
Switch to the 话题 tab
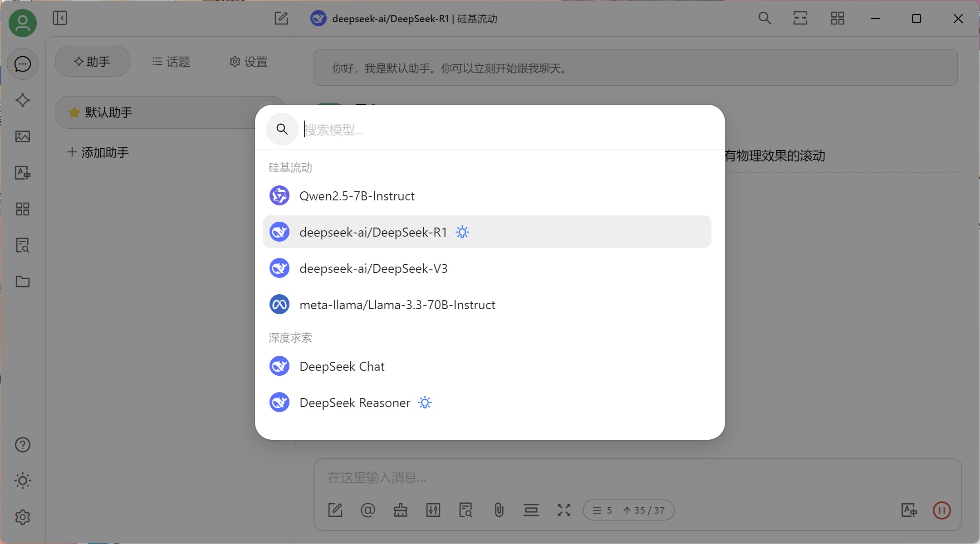point(171,62)
